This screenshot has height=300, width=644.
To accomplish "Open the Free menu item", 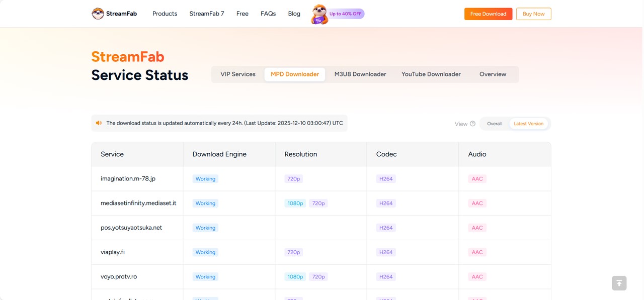I will (x=243, y=14).
